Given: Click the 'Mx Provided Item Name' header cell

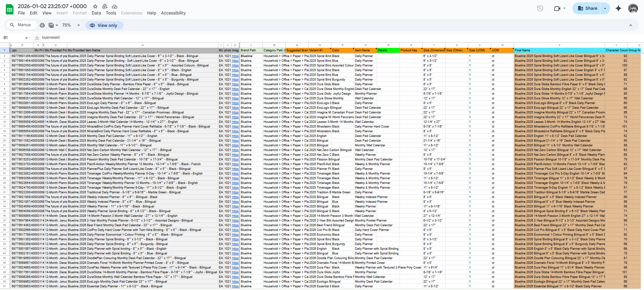Looking at the screenshot, I should click(x=143, y=50).
